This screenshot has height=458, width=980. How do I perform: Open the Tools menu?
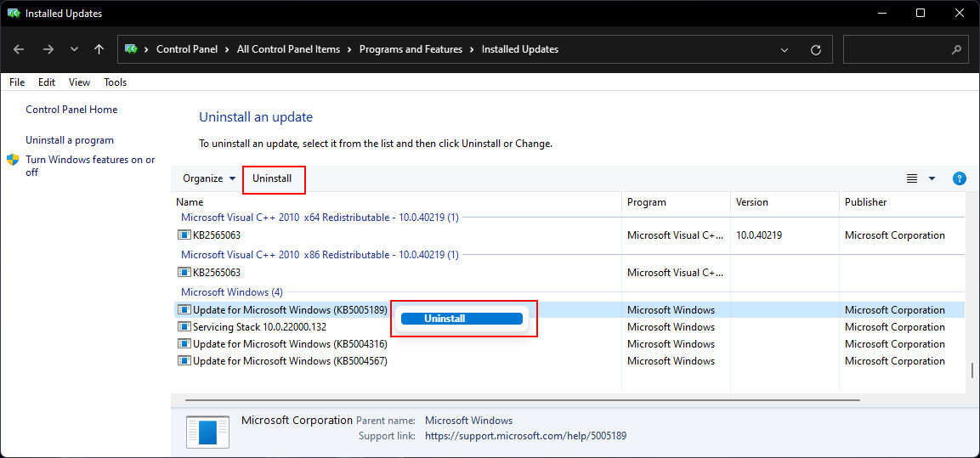tap(115, 82)
